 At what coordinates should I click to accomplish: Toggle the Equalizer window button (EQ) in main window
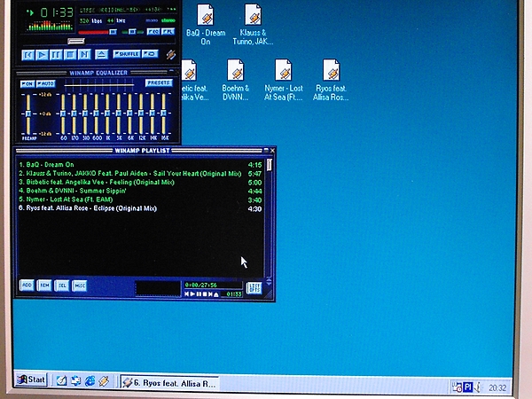pyautogui.click(x=153, y=32)
